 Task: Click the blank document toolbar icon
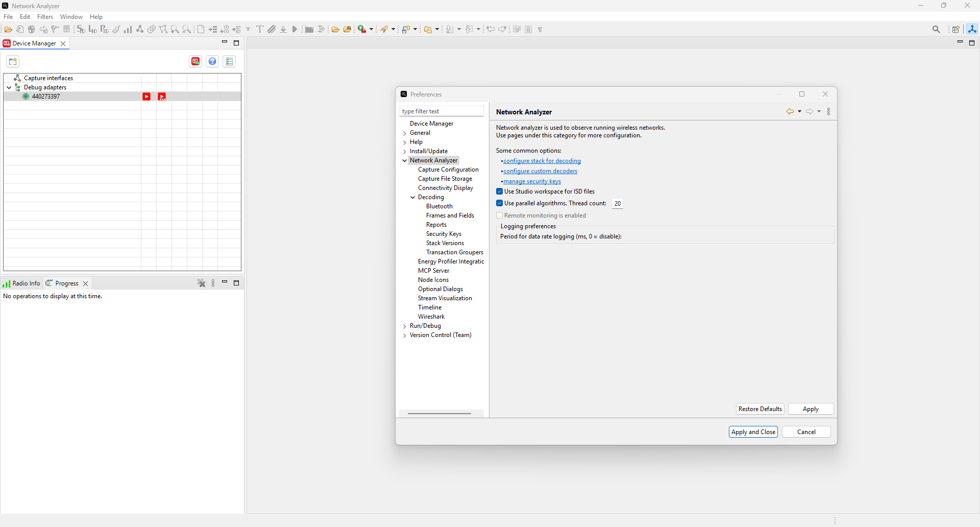(x=201, y=29)
